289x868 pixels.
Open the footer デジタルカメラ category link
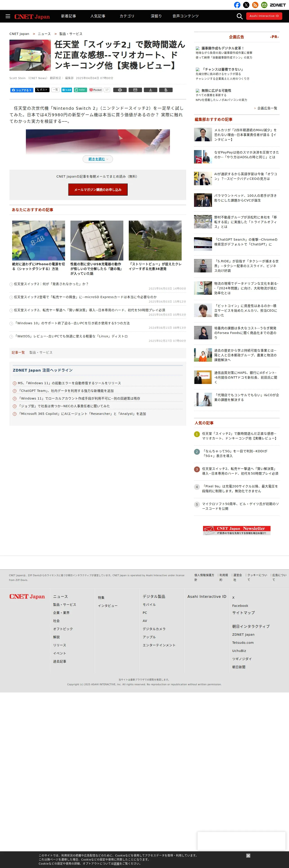pos(154,629)
